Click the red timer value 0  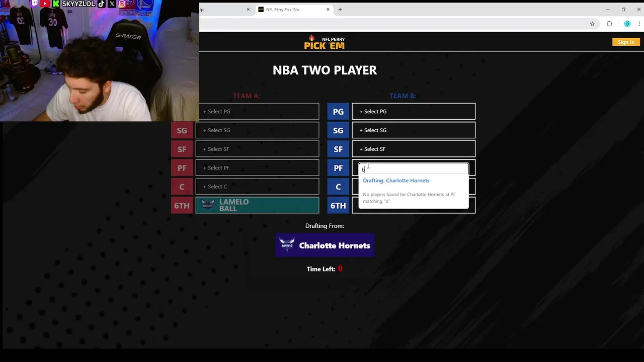(x=340, y=268)
